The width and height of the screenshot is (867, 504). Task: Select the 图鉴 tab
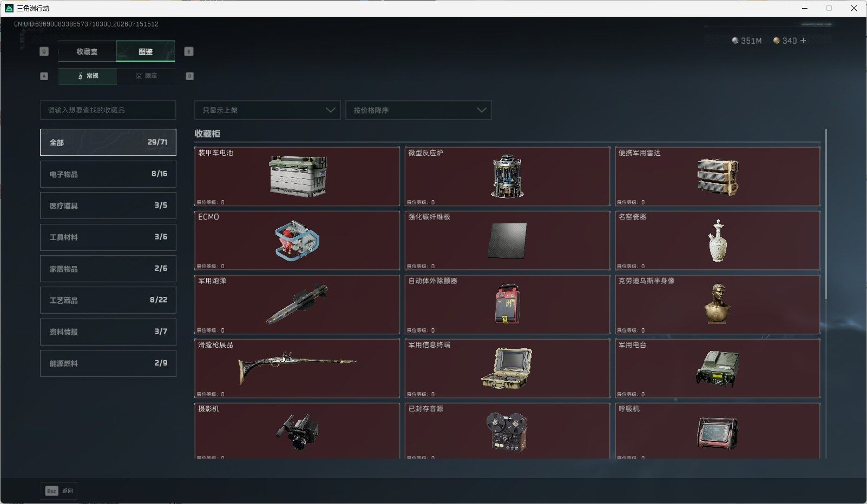pos(146,52)
